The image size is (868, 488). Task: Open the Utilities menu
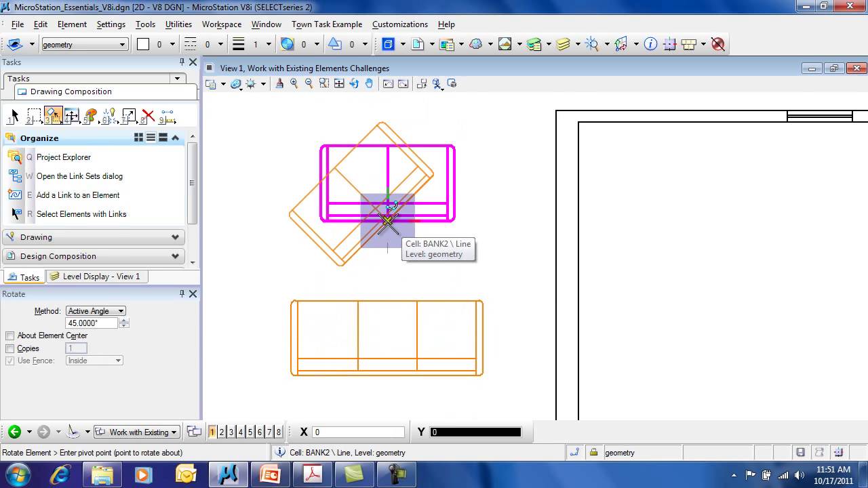178,24
